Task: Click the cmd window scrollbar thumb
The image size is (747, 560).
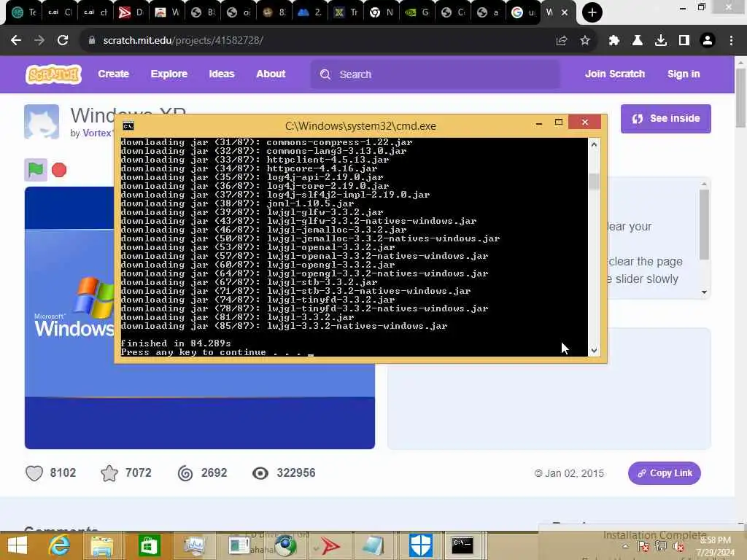Action: click(594, 182)
